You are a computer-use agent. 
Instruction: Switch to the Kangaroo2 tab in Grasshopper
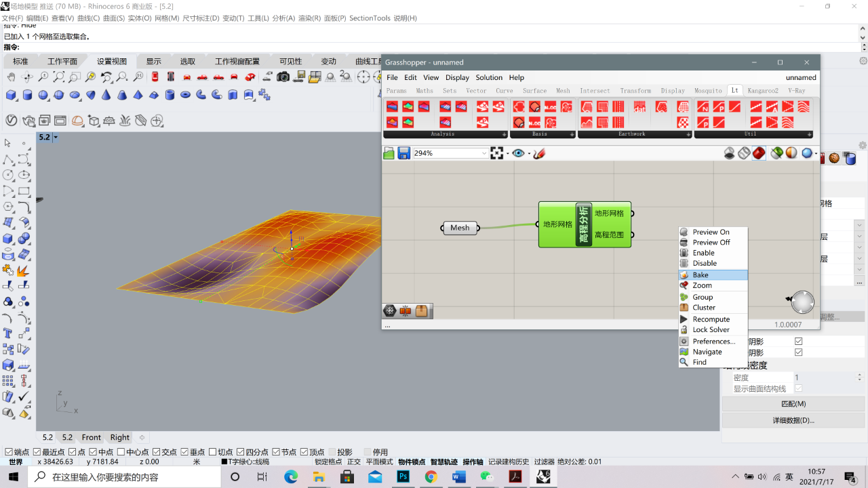[763, 90]
